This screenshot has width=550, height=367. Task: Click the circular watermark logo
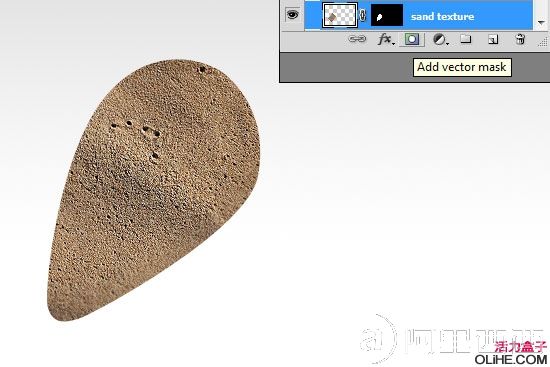[378, 339]
